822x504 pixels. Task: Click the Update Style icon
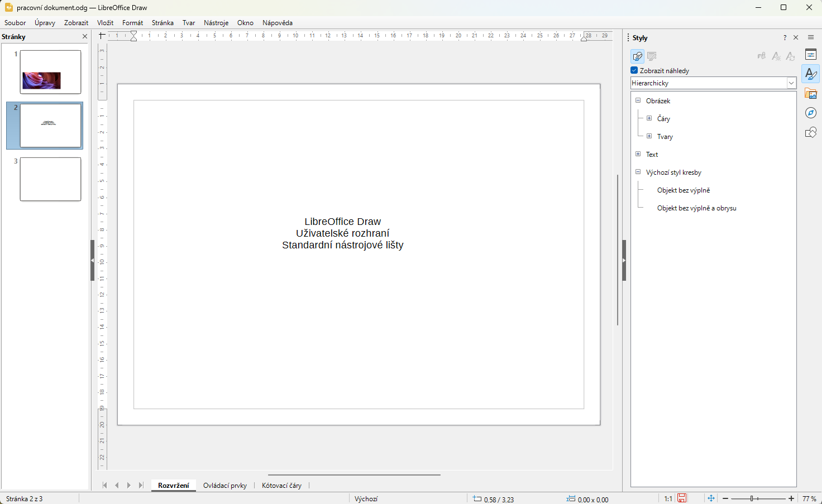coord(790,56)
